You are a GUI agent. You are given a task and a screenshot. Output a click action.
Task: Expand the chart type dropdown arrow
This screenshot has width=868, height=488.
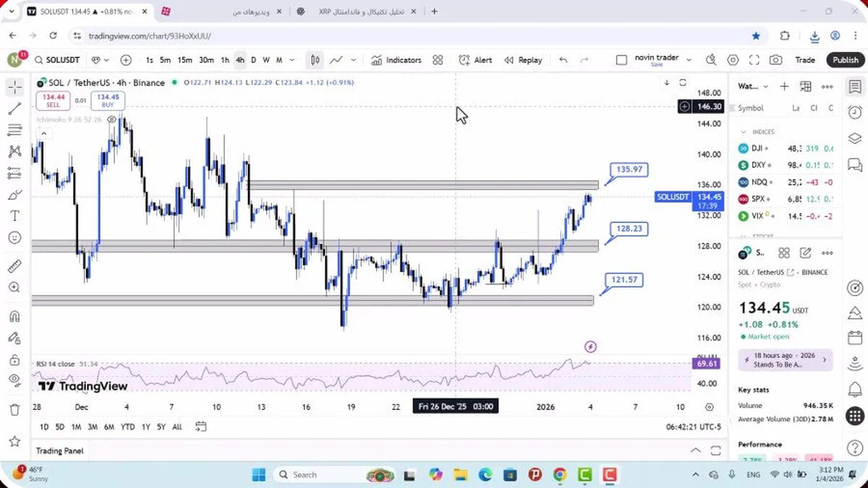(353, 60)
